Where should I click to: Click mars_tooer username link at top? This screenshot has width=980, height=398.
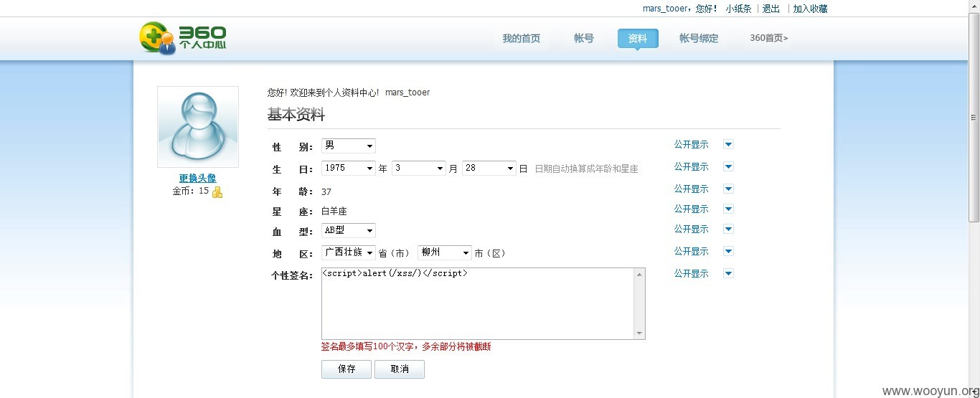pos(665,9)
